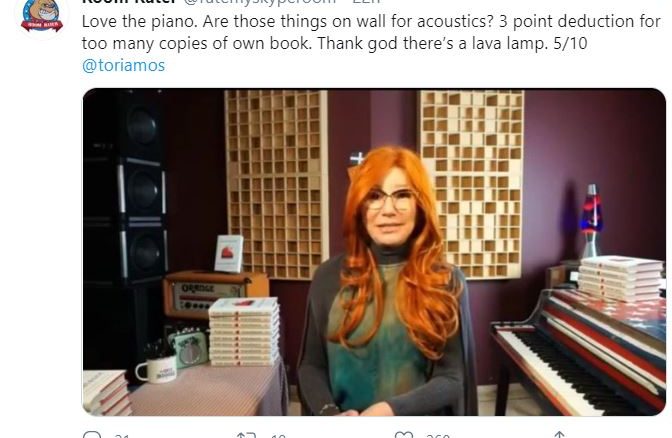This screenshot has height=438, width=672.
Task: Open the @ratemyskyperoom handle
Action: tap(260, 2)
